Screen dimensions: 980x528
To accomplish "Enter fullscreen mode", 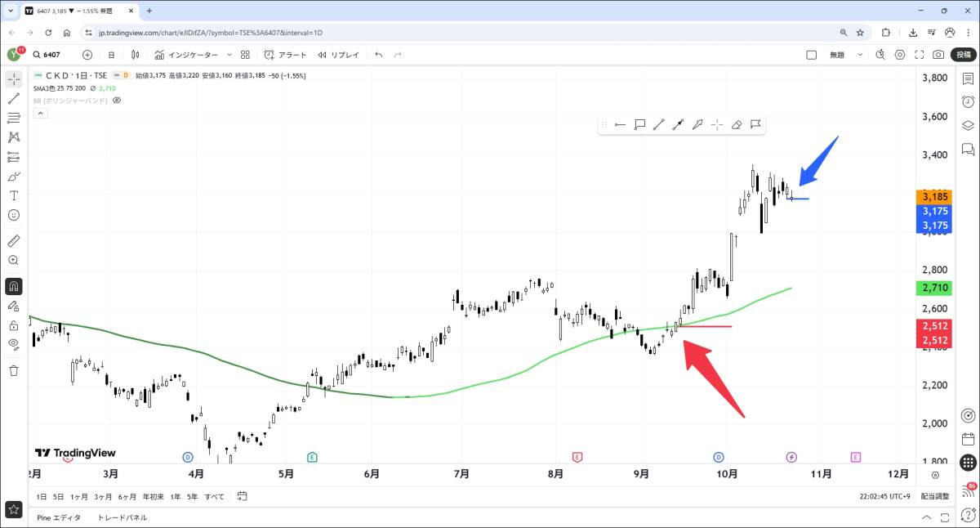I will coord(920,55).
